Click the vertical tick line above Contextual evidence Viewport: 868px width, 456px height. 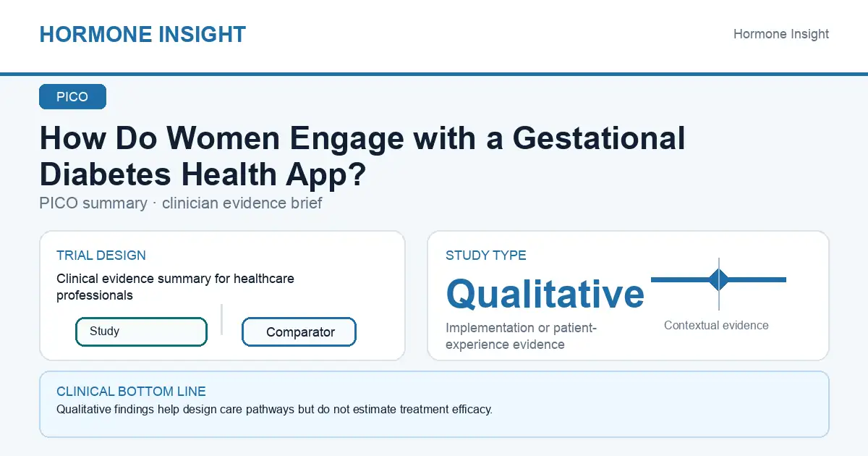(x=719, y=284)
